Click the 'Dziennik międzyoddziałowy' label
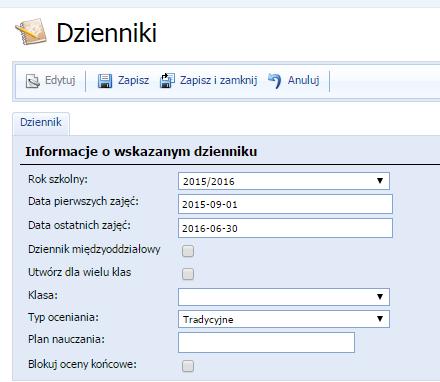This screenshot has width=440, height=382. tap(94, 249)
